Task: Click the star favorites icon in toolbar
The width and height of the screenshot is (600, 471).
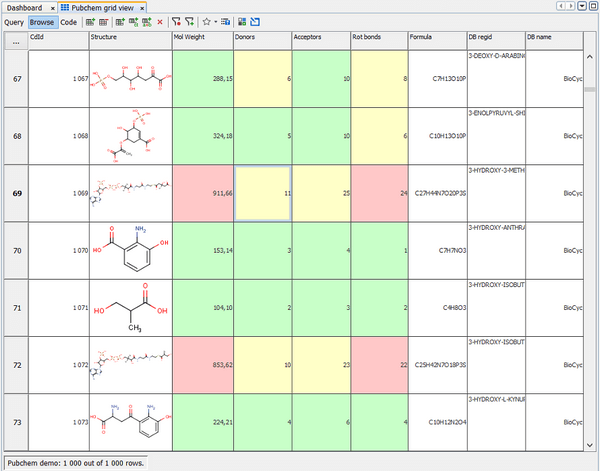Action: pos(206,21)
